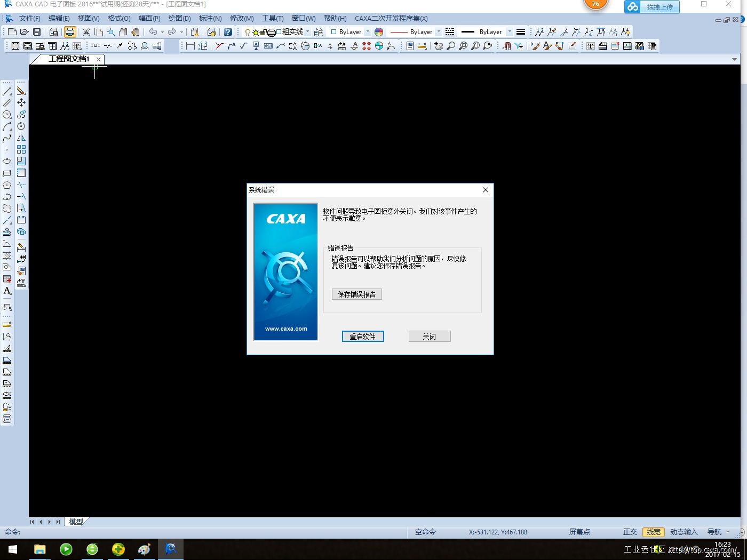Click the magnifier Zoom icon

451,46
